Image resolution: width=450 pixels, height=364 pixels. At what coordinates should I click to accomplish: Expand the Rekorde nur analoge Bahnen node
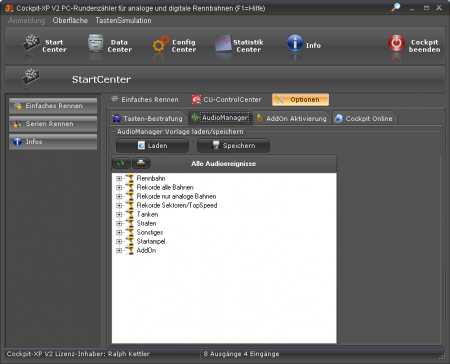pyautogui.click(x=119, y=197)
